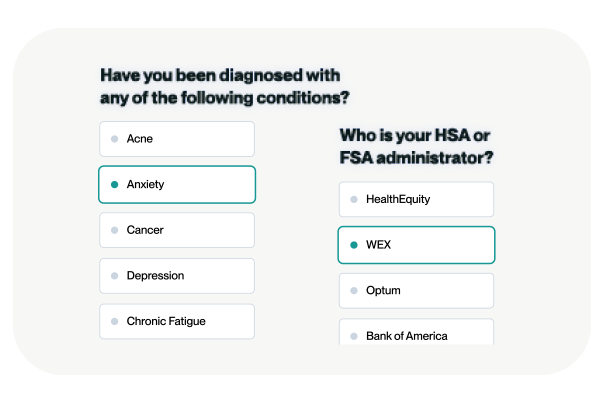The image size is (600, 400).
Task: Toggle the highlighted WEX administrator card
Action: [416, 245]
